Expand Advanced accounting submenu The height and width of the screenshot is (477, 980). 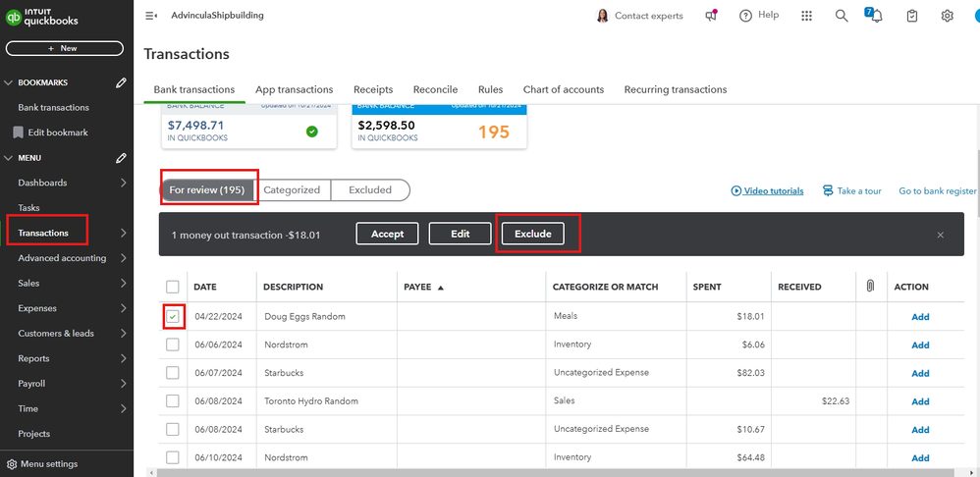pos(123,258)
